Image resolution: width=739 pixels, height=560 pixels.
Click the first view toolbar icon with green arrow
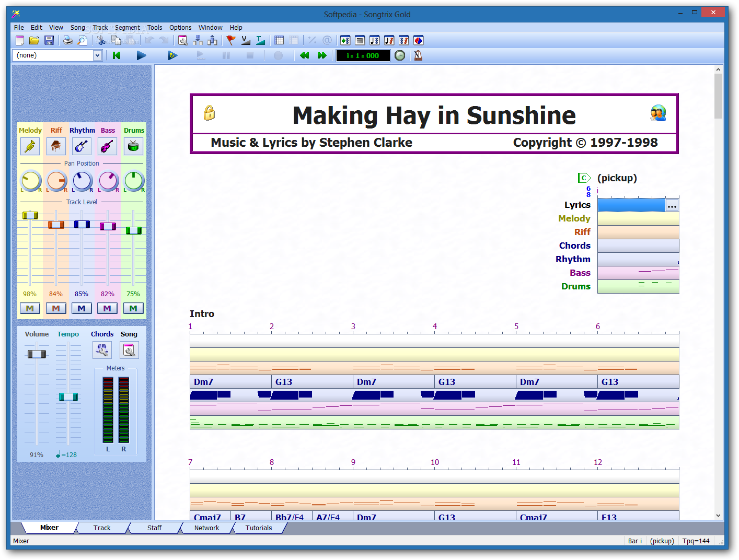[x=345, y=40]
